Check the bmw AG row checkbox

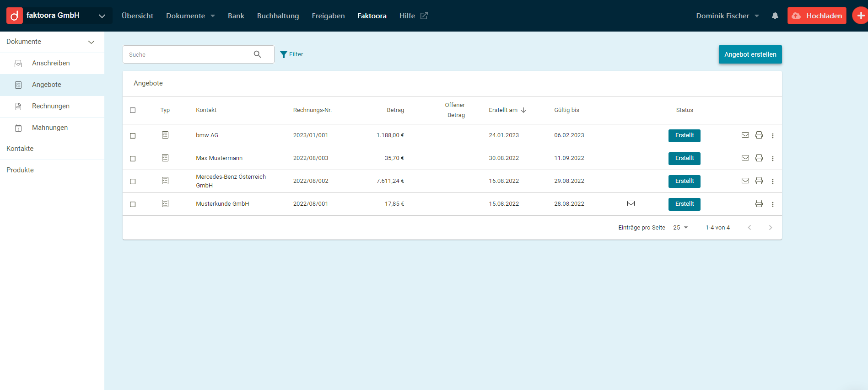pos(133,136)
